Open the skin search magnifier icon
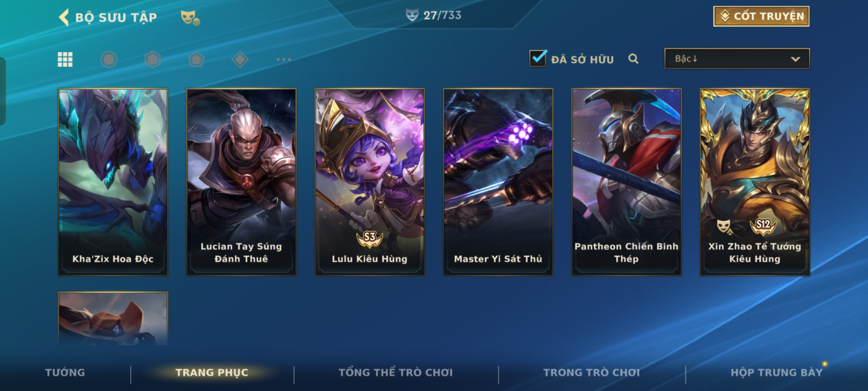This screenshot has width=868, height=391. click(x=633, y=59)
